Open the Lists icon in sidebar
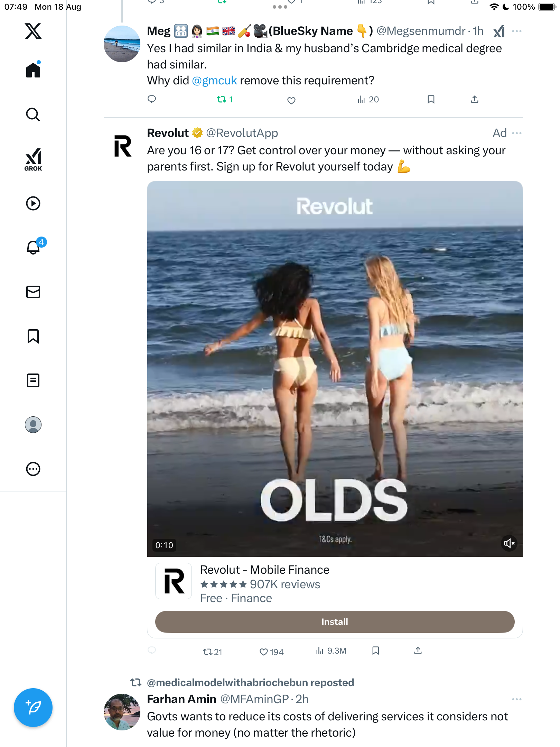Image resolution: width=560 pixels, height=747 pixels. click(33, 380)
